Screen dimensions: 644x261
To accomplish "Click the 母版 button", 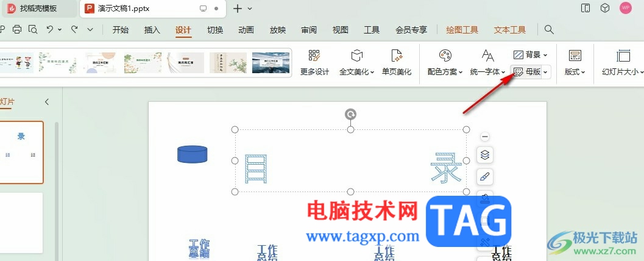I will point(527,72).
